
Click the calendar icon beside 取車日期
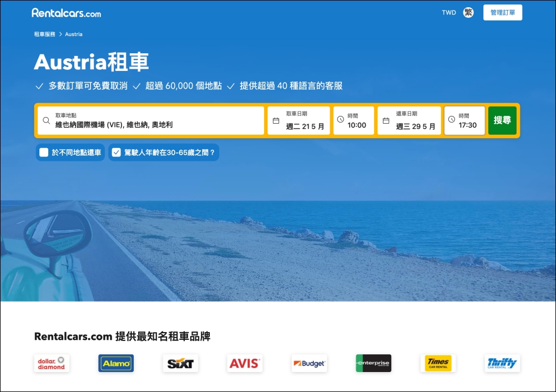click(x=276, y=120)
